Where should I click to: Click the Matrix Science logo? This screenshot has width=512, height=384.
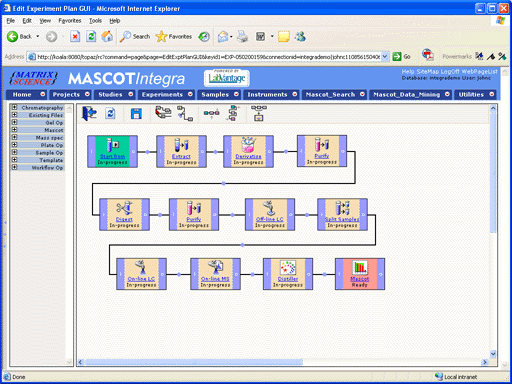pyautogui.click(x=33, y=78)
